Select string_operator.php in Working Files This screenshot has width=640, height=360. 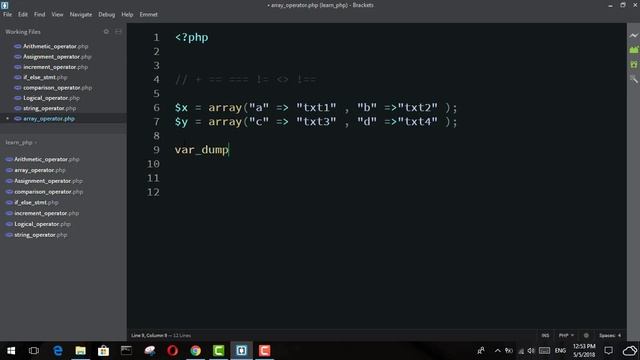point(49,108)
